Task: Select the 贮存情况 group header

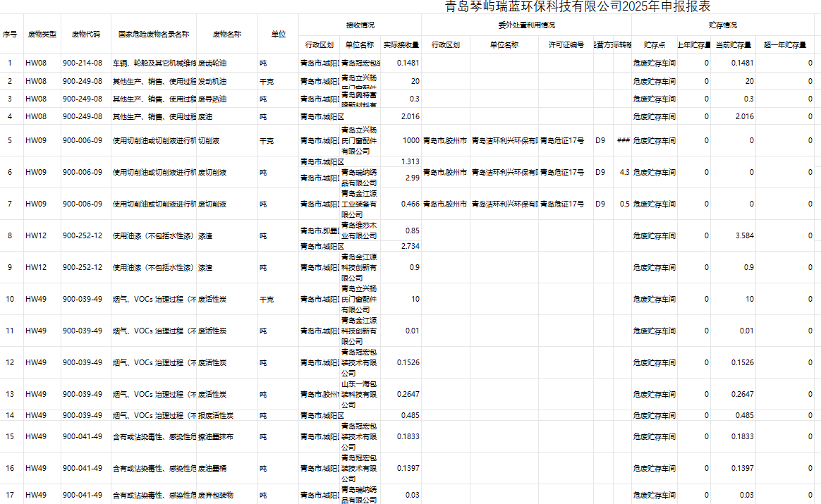Action: point(722,25)
